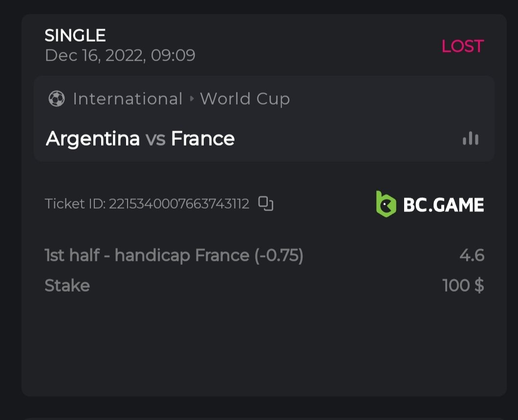The width and height of the screenshot is (518, 420).
Task: Click the breadcrumb arrow before World Cup
Action: pyautogui.click(x=192, y=99)
